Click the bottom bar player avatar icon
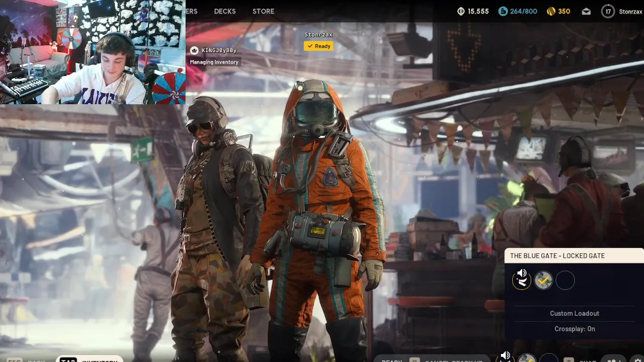Image resolution: width=644 pixels, height=362 pixels. tap(527, 358)
